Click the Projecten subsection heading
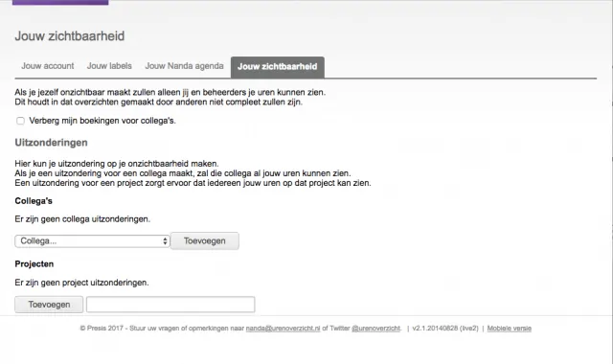 pyautogui.click(x=34, y=264)
